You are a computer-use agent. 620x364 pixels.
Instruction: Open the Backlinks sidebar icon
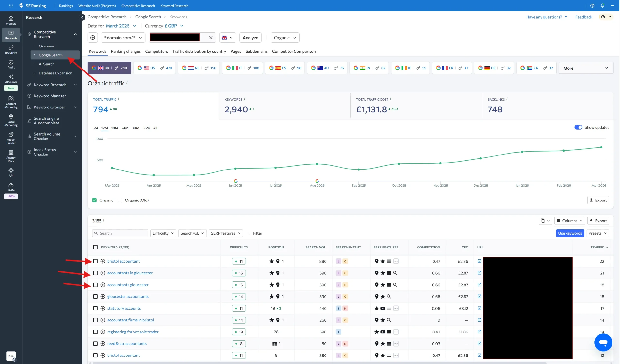click(11, 49)
